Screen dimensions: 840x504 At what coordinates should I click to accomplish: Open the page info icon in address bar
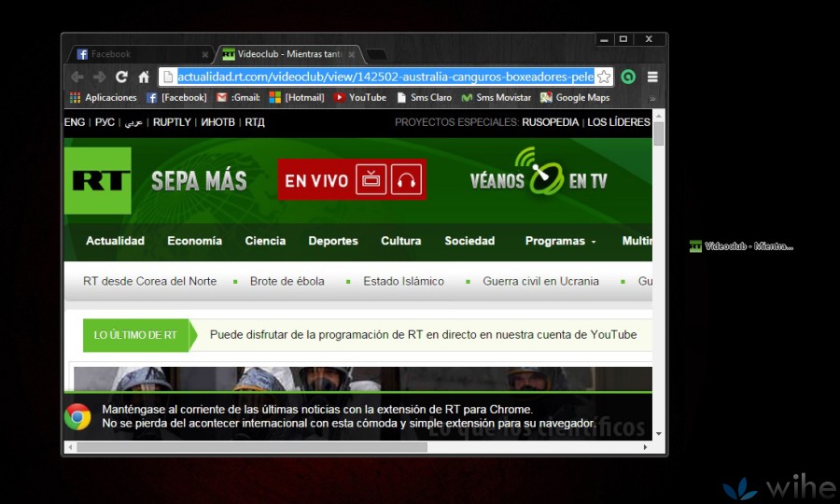pos(168,77)
